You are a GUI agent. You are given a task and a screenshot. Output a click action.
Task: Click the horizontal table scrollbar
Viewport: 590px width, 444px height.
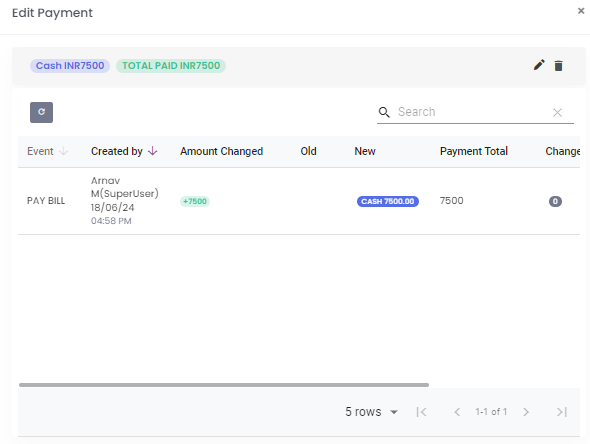coord(224,385)
